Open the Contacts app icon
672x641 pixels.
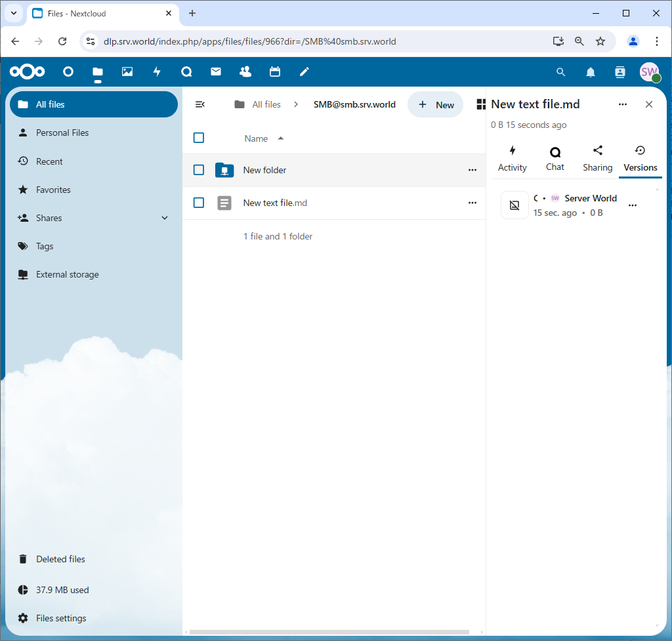click(245, 72)
